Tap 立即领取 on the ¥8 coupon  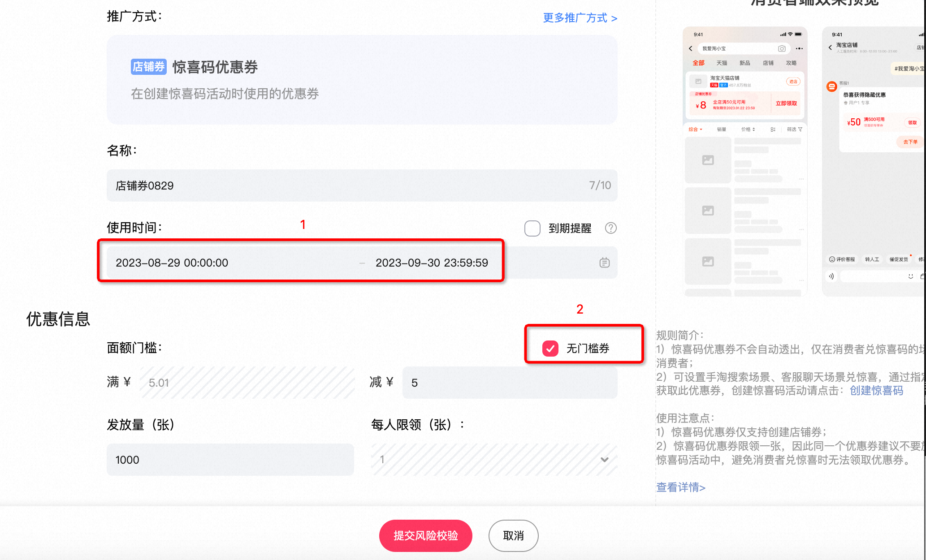pos(786,103)
